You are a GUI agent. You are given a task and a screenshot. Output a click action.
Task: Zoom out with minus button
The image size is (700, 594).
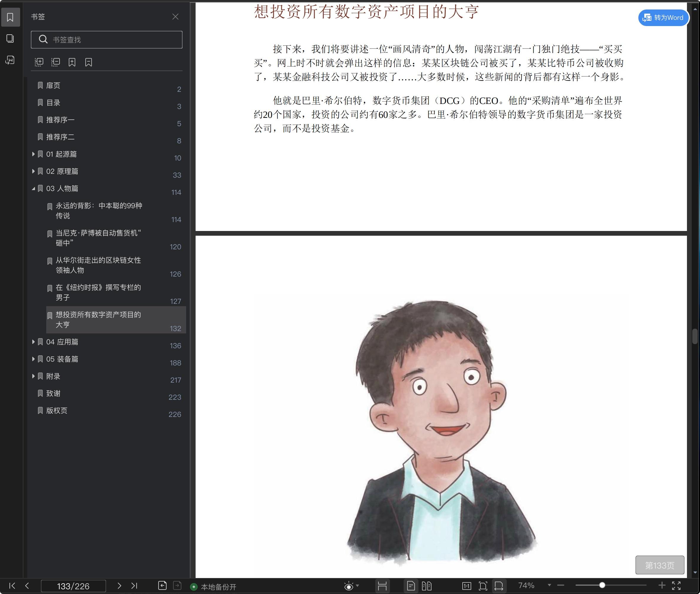[x=561, y=585]
